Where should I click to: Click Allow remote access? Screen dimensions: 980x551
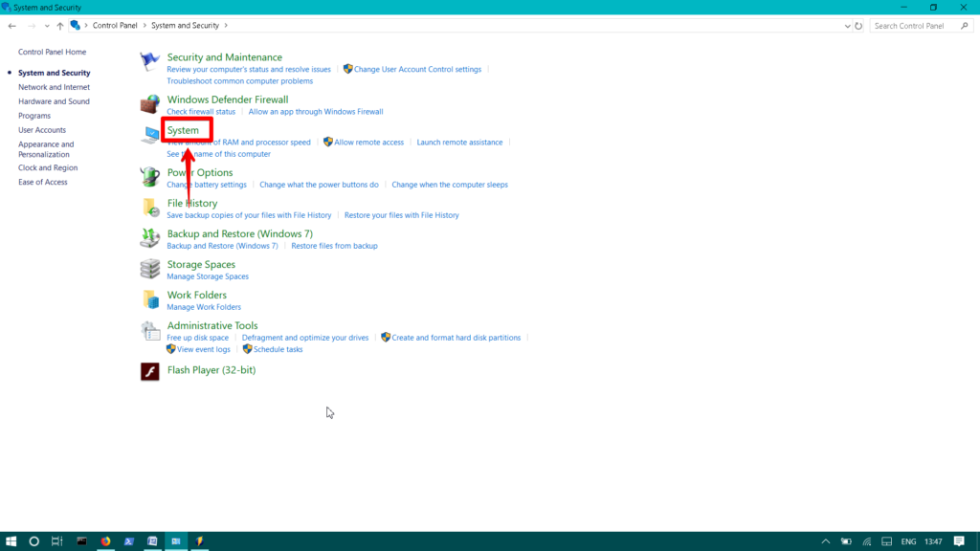coord(368,143)
